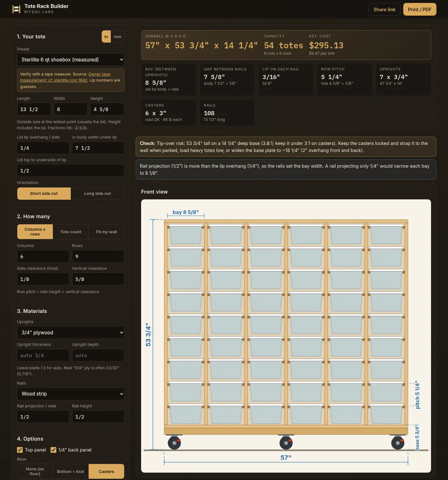Click the Rail height field
The width and height of the screenshot is (448, 480).
tap(98, 417)
